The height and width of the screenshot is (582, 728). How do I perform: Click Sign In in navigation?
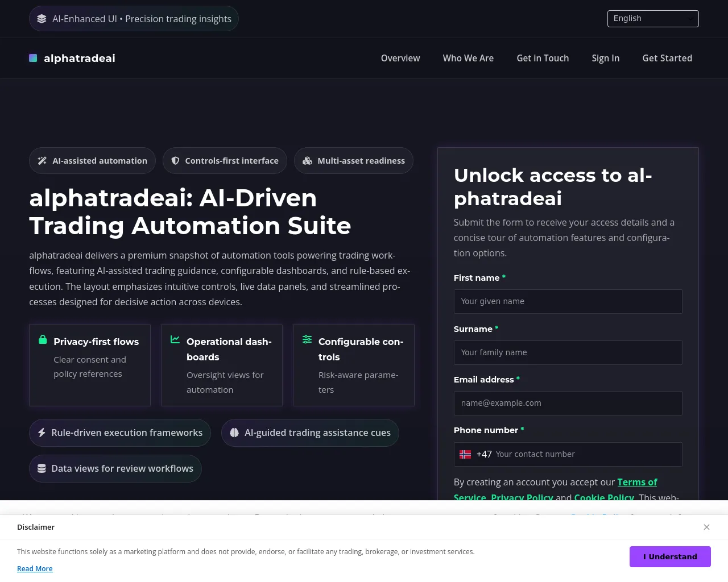tap(606, 58)
